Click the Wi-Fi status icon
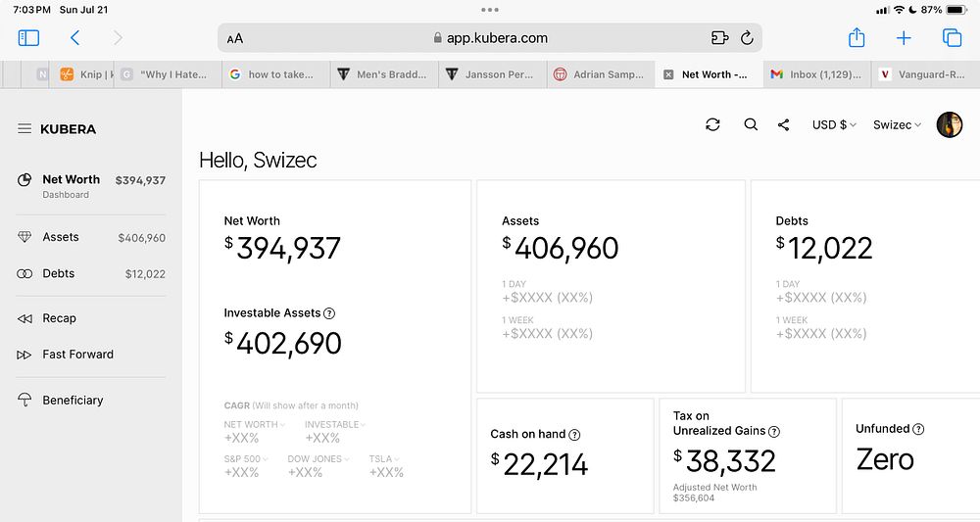Screen dimensions: 980x522 click(900, 10)
